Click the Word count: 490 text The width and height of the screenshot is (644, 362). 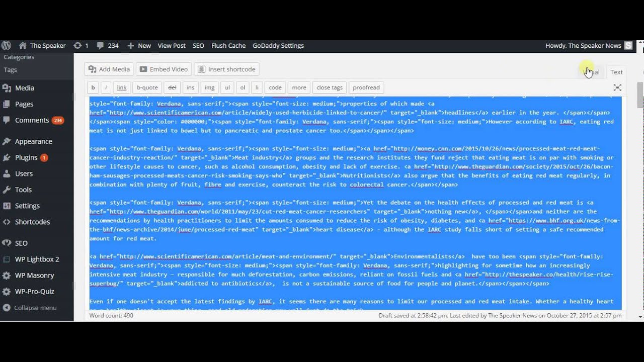click(111, 316)
